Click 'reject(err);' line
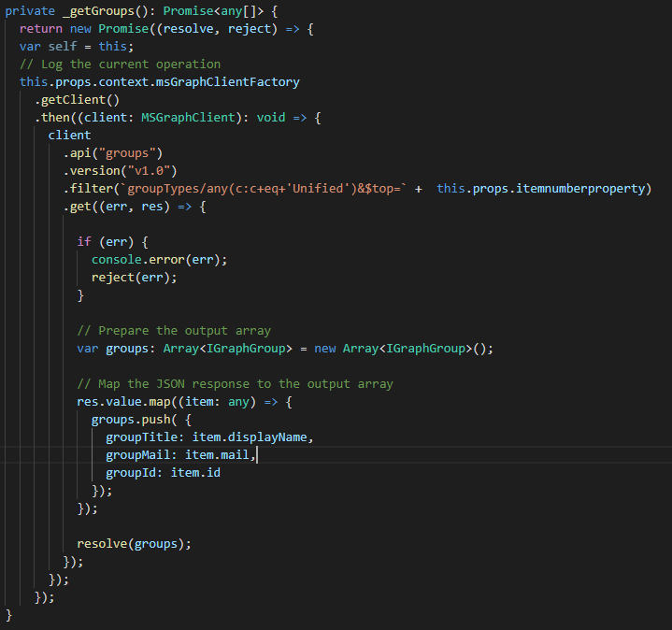Viewport: 672px width, 630px height. [135, 278]
